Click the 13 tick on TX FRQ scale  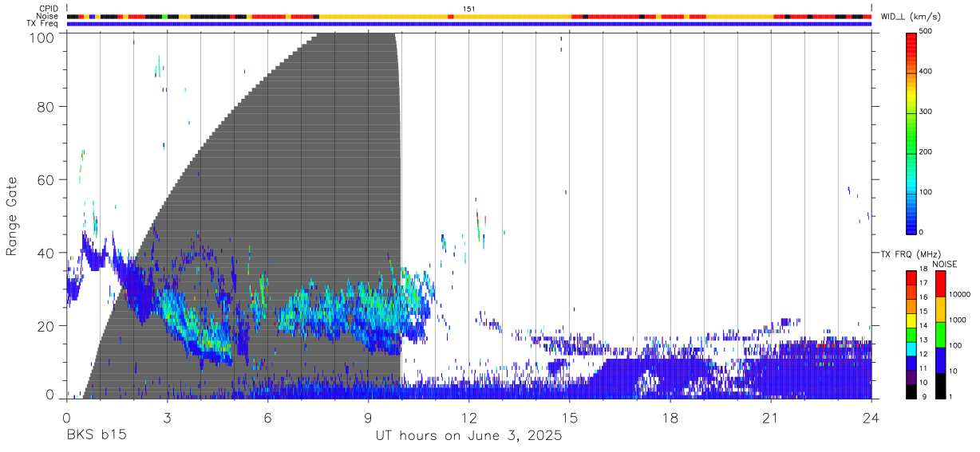[x=923, y=340]
